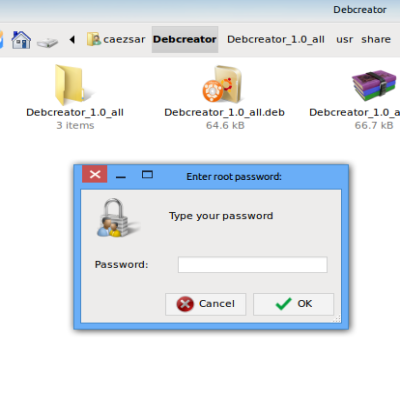Select the 66.7 kB archive file icon
This screenshot has width=400, height=400.
374,85
